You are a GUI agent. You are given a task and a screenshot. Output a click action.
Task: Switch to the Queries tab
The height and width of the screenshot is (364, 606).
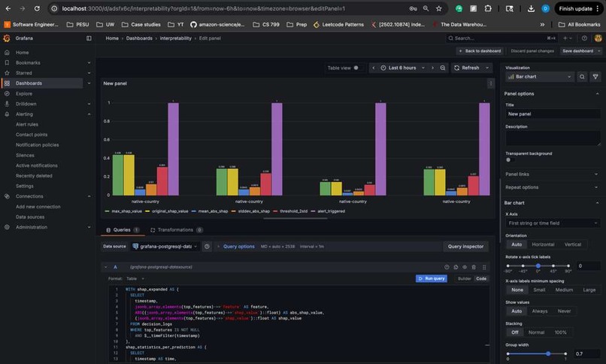click(x=123, y=230)
